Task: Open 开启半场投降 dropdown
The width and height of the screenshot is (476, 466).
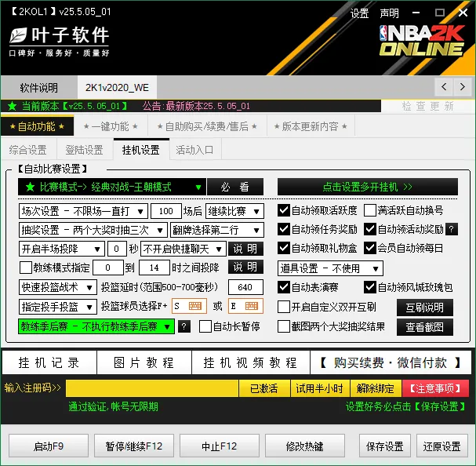Action: pos(62,249)
